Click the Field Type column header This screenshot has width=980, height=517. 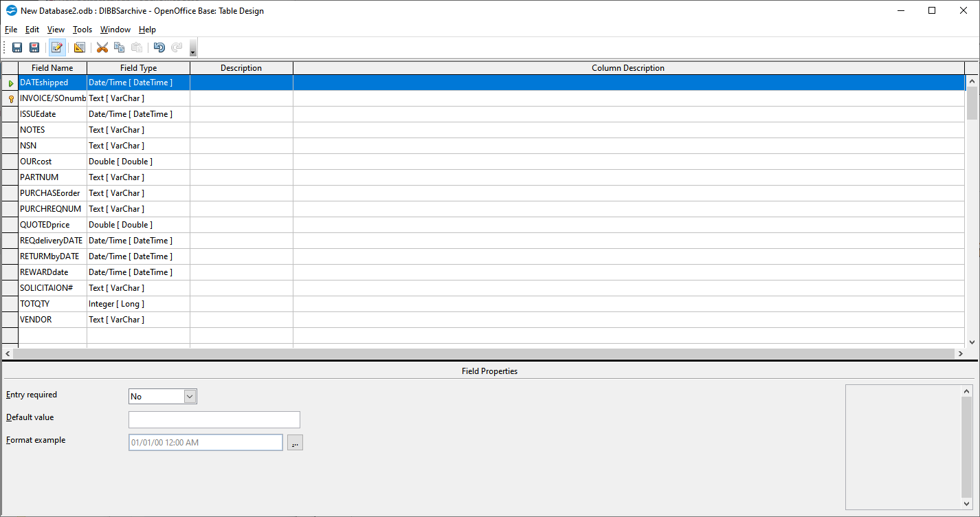coord(138,68)
